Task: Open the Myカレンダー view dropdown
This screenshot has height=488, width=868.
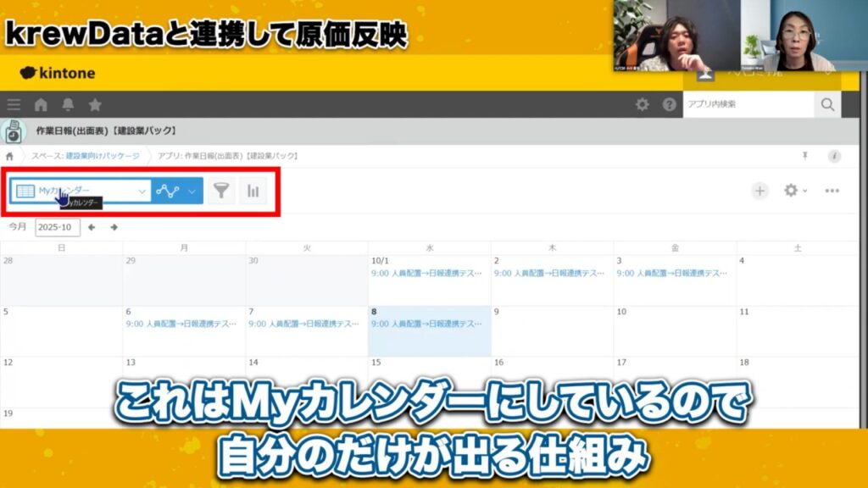Action: pos(81,191)
